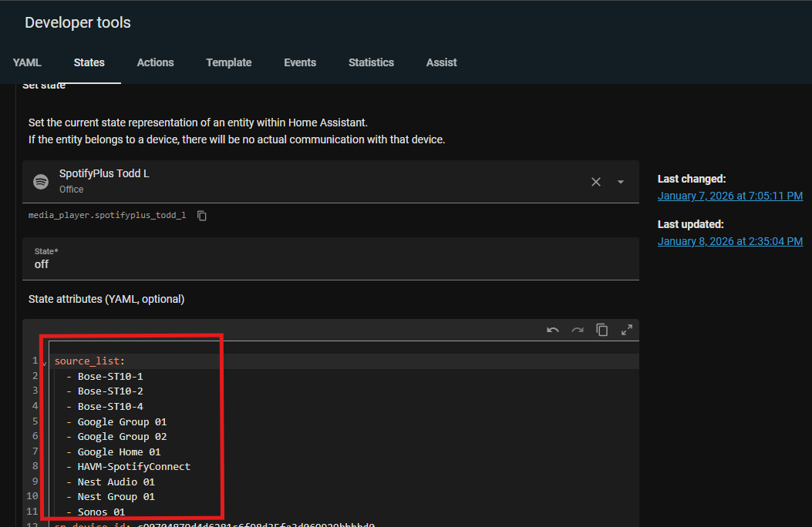The height and width of the screenshot is (527, 812).
Task: Clear the selected SpotifyPlus entity
Action: pyautogui.click(x=596, y=182)
